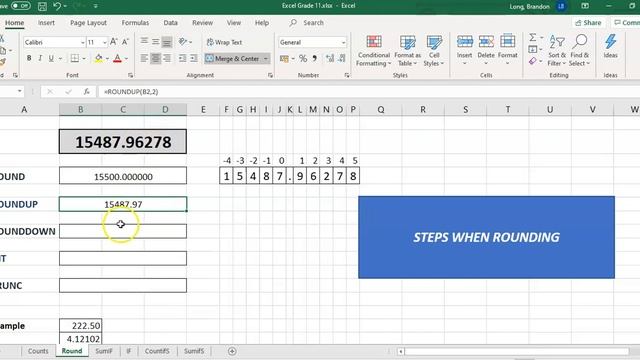Click Top Align icon

click(144, 42)
